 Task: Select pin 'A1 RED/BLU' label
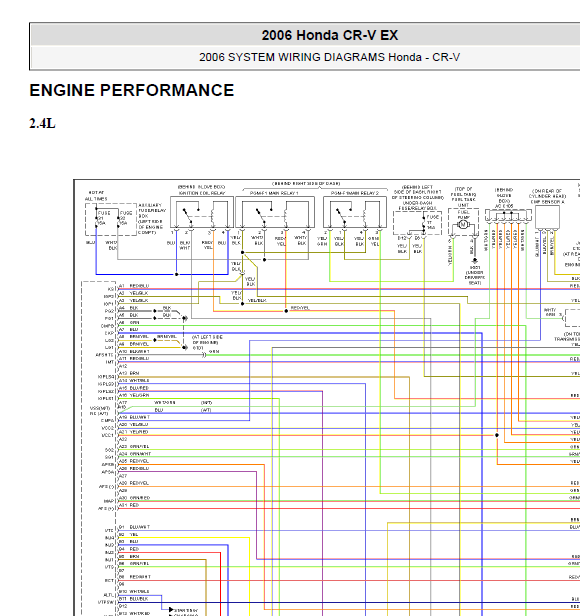point(134,286)
